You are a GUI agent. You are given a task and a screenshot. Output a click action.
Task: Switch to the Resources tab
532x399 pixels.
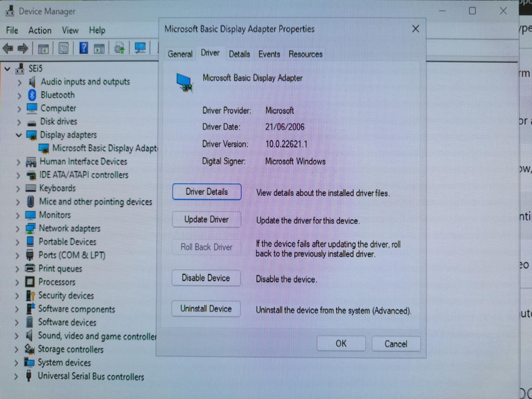[305, 54]
